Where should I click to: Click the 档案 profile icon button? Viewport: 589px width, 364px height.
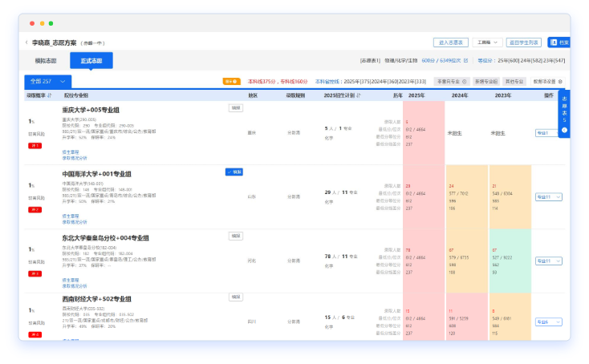pos(559,42)
